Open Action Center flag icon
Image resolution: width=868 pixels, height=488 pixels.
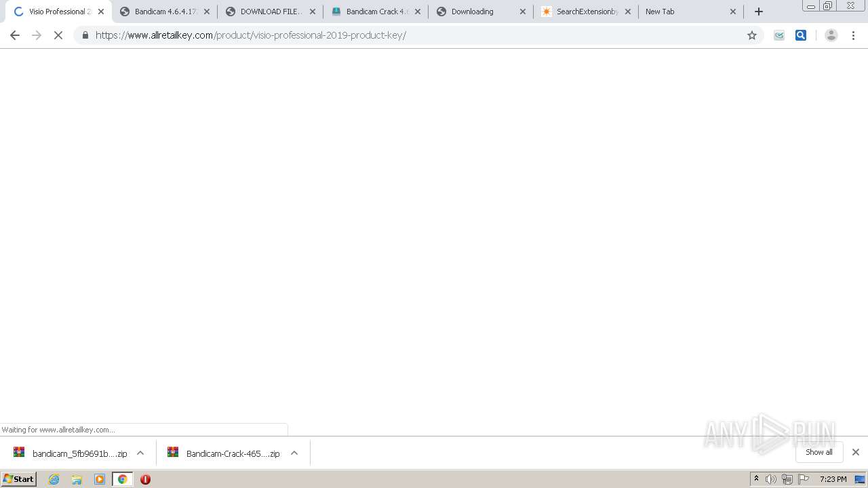click(x=804, y=479)
